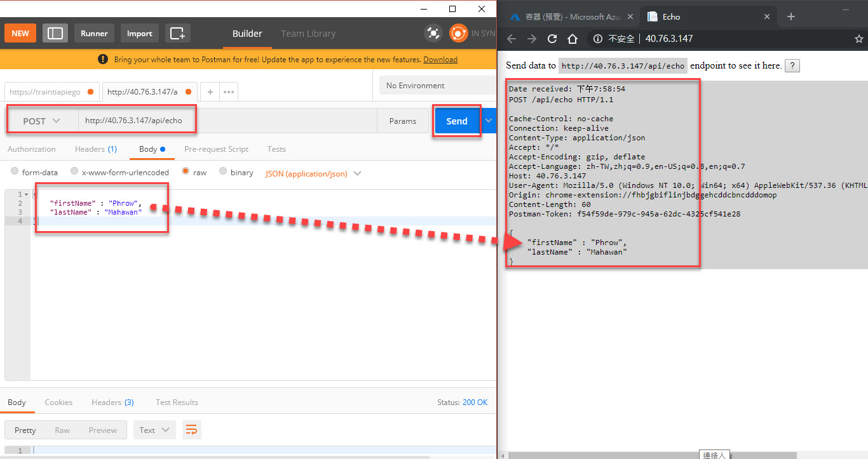Click the 200 OK status text
Image resolution: width=868 pixels, height=459 pixels.
475,402
